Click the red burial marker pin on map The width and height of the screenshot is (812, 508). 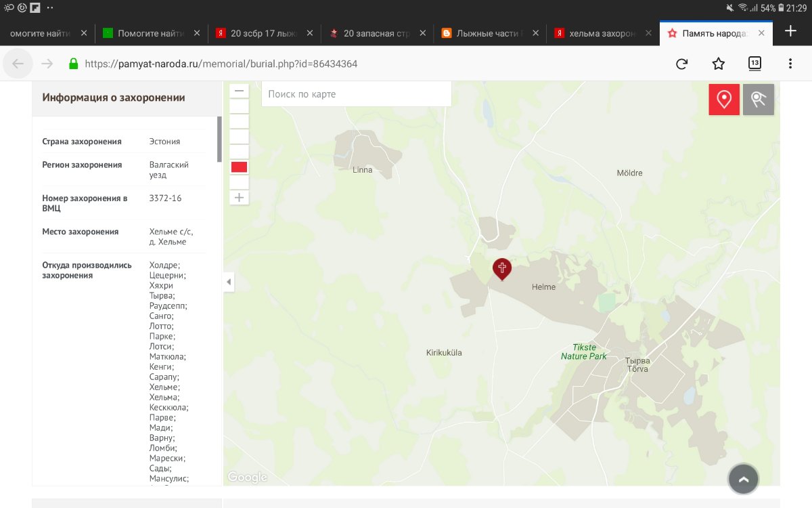[502, 268]
